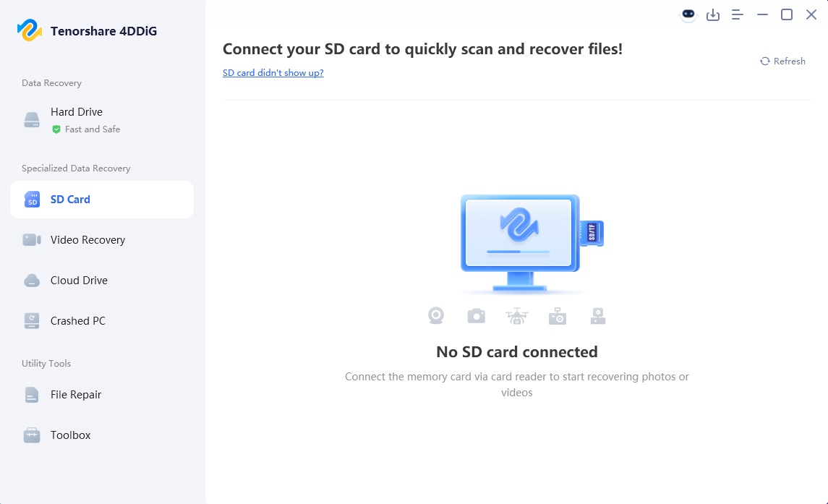Image resolution: width=828 pixels, height=504 pixels.
Task: Click the drone device icon
Action: pyautogui.click(x=517, y=316)
